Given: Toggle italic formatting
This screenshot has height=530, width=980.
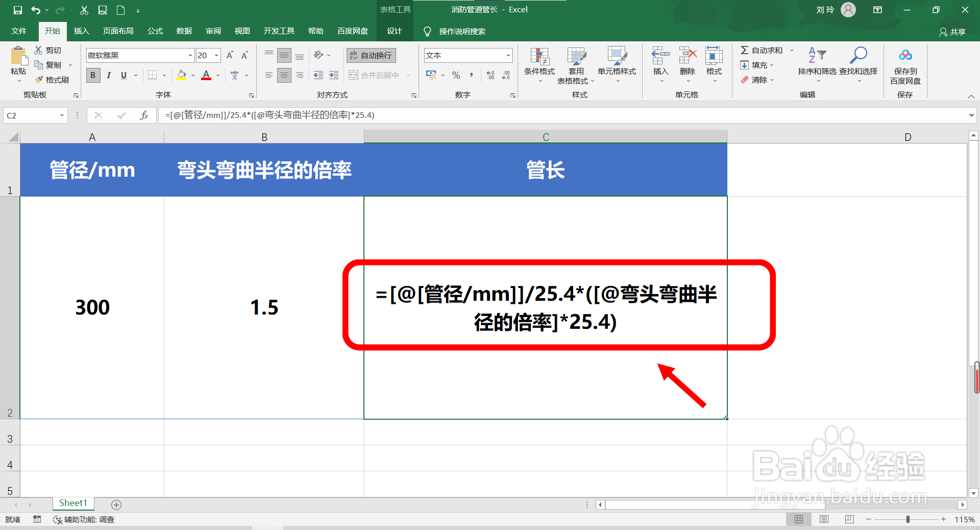Looking at the screenshot, I should tap(108, 75).
